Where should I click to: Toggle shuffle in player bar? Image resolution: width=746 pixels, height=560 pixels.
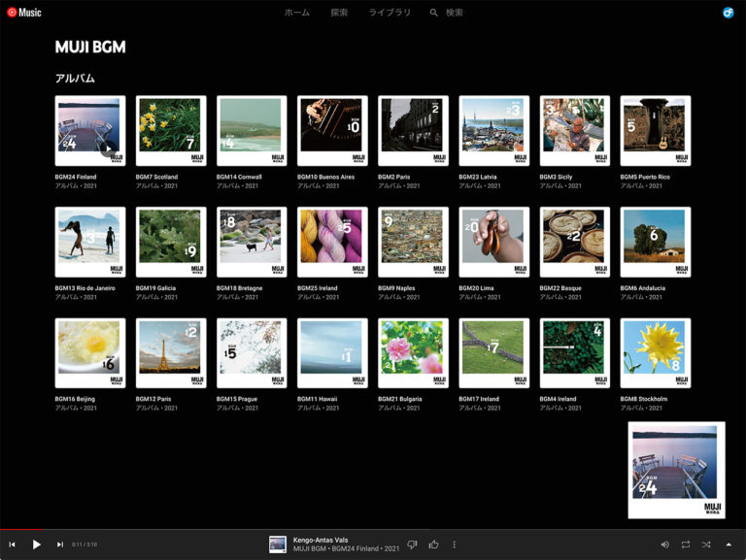(x=706, y=544)
